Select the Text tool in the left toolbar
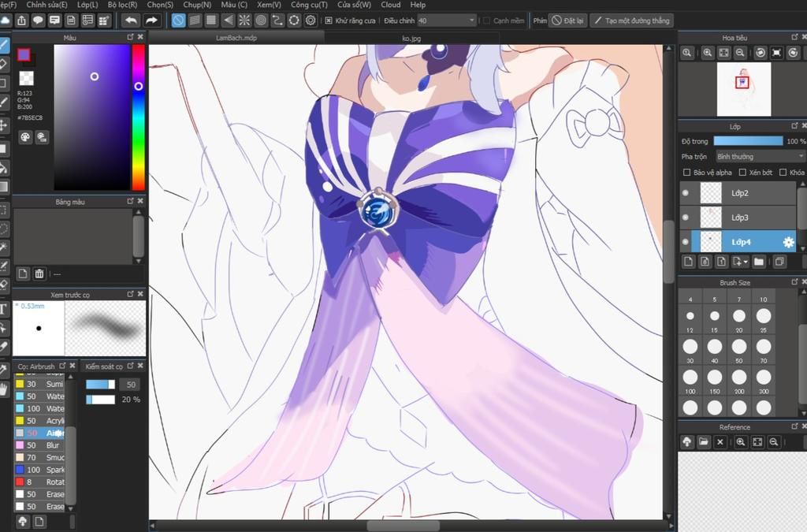This screenshot has height=532, width=807. pyautogui.click(x=3, y=309)
